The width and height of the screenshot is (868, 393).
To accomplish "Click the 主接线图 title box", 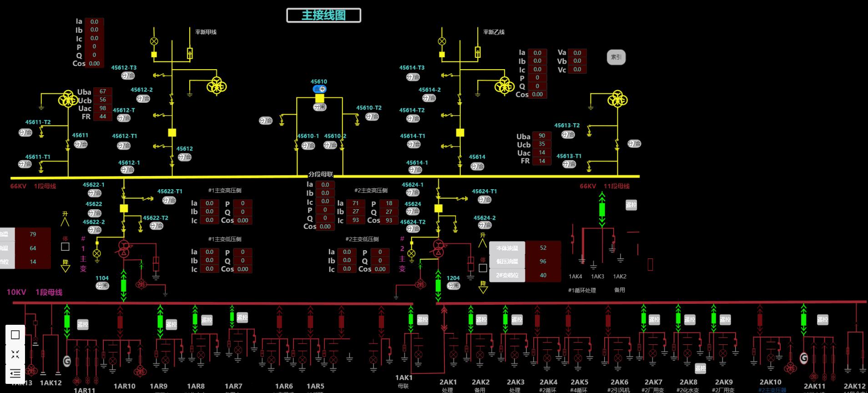I will tap(324, 15).
